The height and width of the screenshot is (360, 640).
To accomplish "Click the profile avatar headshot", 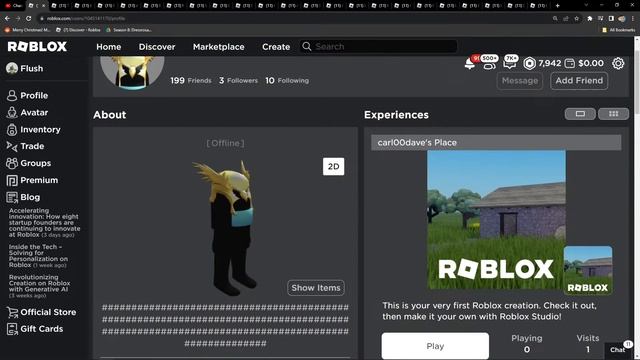I will [x=132, y=73].
